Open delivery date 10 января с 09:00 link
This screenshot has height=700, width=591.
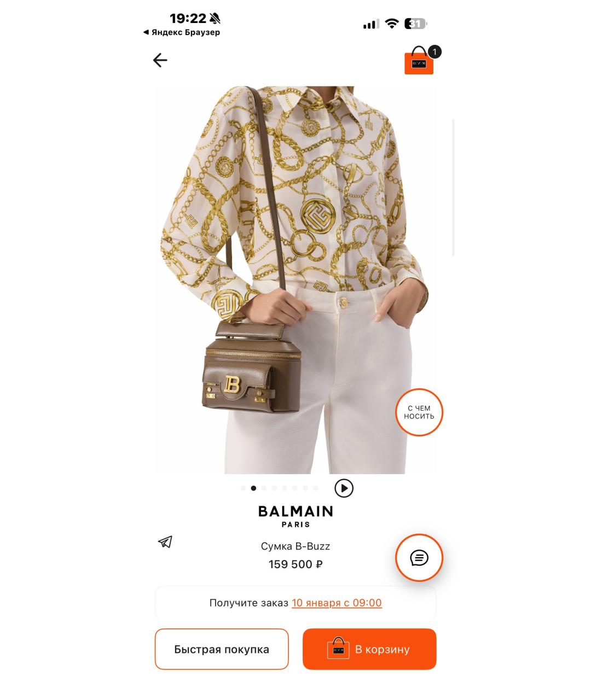tap(337, 603)
